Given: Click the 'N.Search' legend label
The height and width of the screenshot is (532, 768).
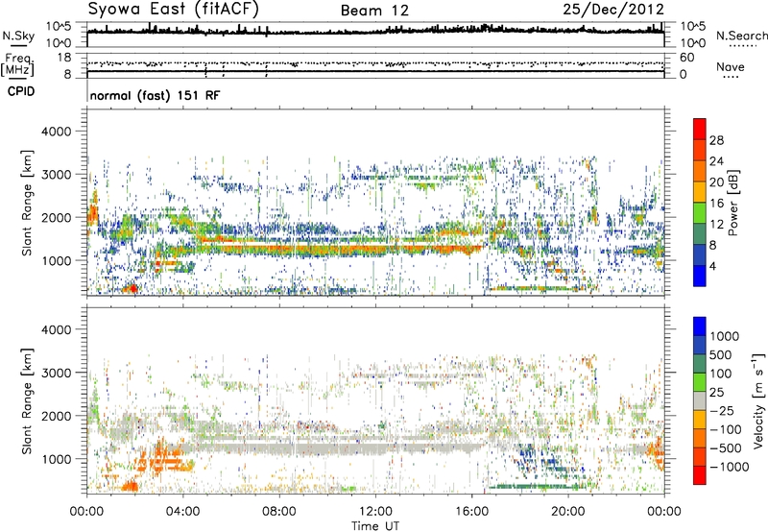Looking at the screenshot, I should tap(741, 36).
